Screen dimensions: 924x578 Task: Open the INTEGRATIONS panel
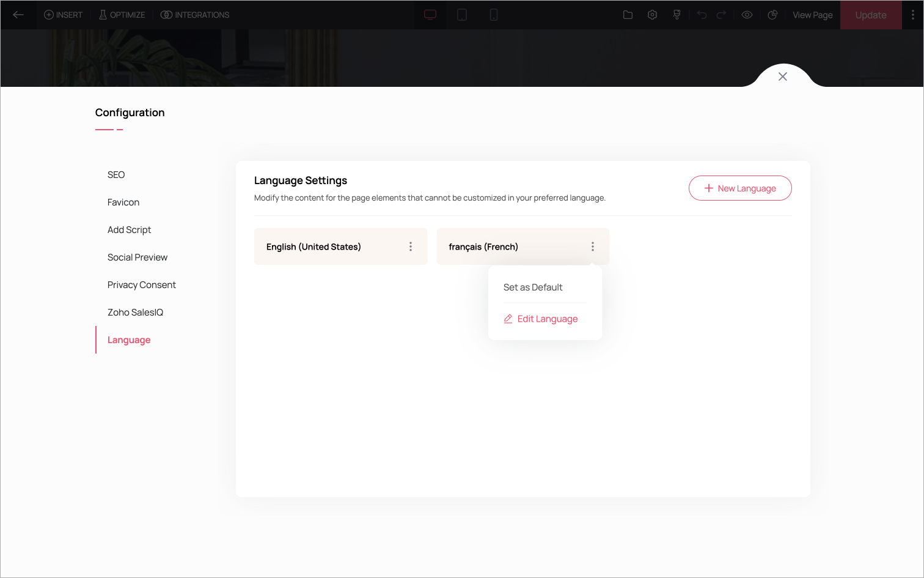tap(195, 15)
